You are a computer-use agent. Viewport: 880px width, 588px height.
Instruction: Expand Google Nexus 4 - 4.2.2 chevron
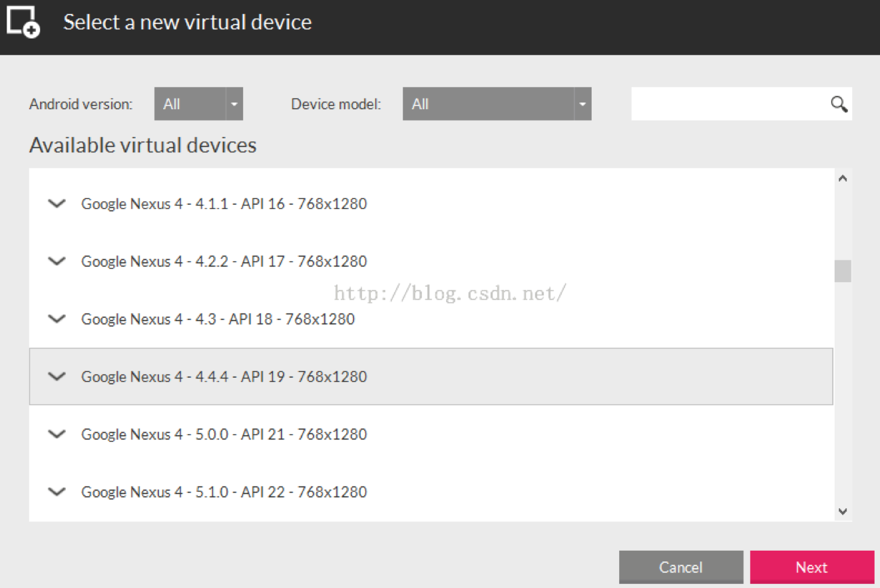click(x=58, y=261)
